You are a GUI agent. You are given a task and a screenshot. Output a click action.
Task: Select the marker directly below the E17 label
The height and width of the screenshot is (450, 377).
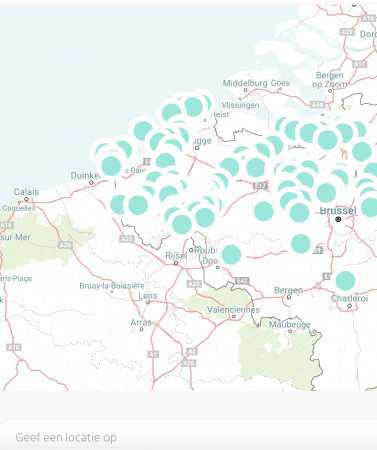click(x=264, y=211)
